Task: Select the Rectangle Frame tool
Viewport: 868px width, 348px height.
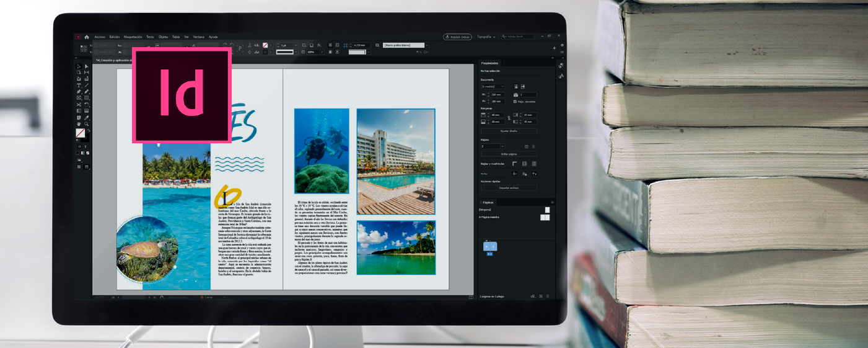Action: 79,98
